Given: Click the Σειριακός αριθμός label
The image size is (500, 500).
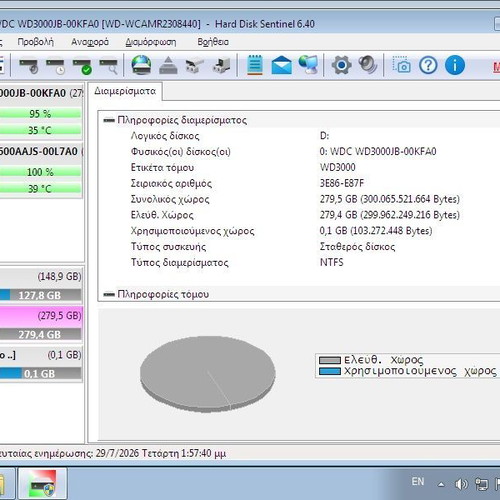Looking at the screenshot, I should coord(171,183).
